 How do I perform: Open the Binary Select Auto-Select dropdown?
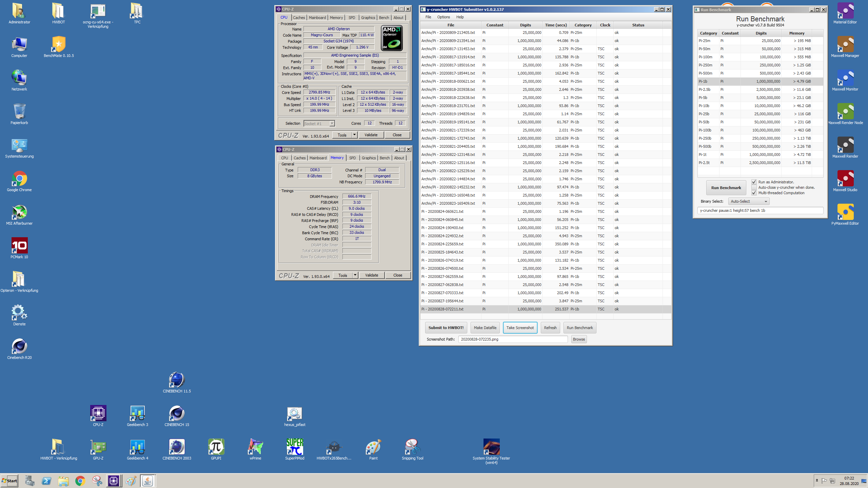pyautogui.click(x=749, y=201)
